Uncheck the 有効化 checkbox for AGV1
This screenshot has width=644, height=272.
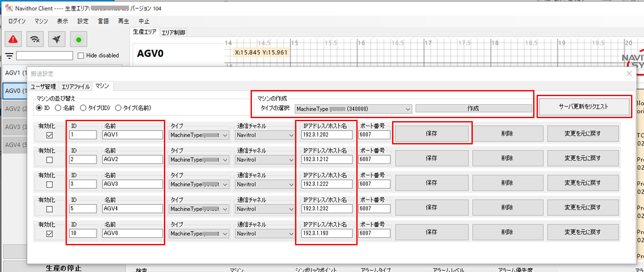point(50,135)
